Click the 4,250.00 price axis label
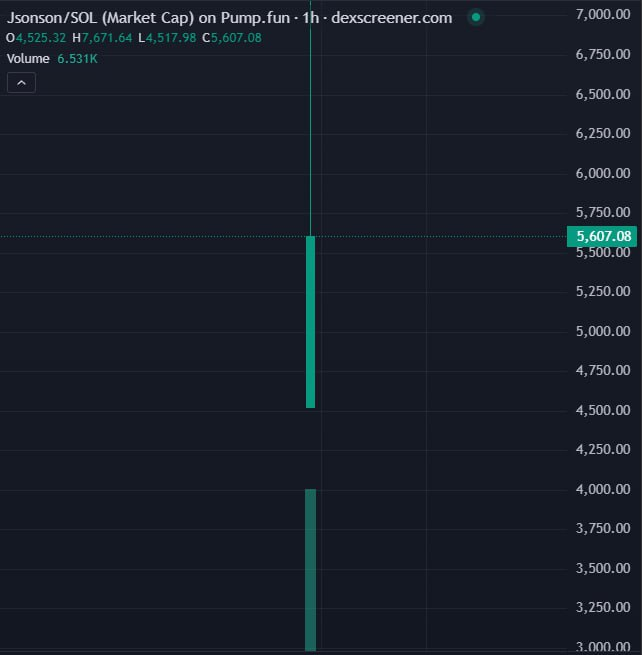 point(603,449)
